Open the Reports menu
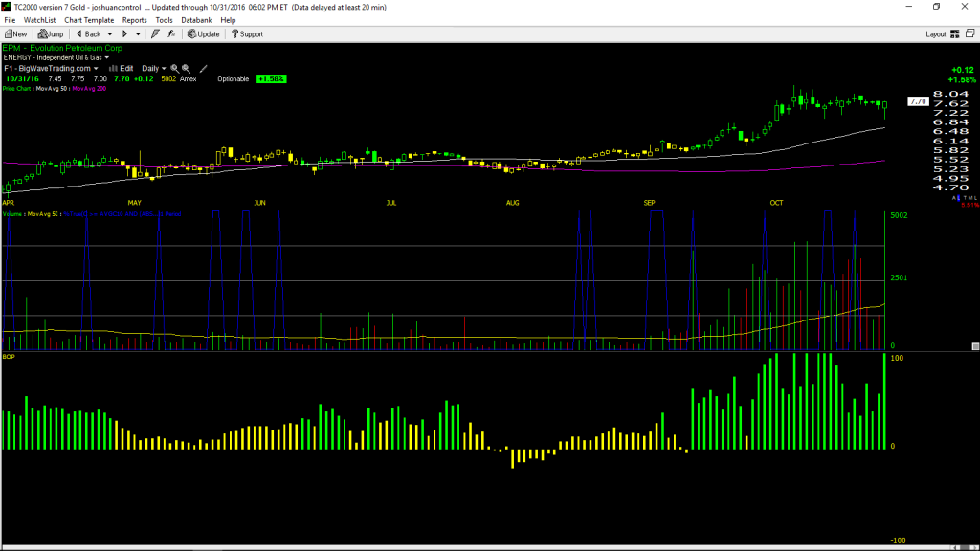980x551 pixels. coord(134,20)
